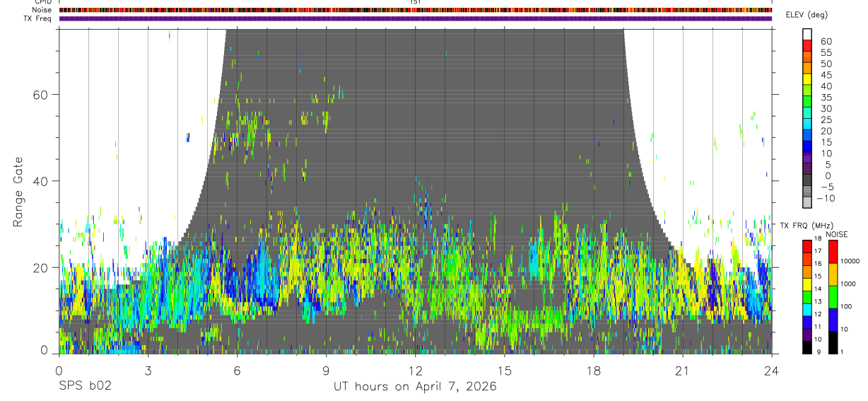Click the '1000' label on NOISE scale

pos(847,284)
